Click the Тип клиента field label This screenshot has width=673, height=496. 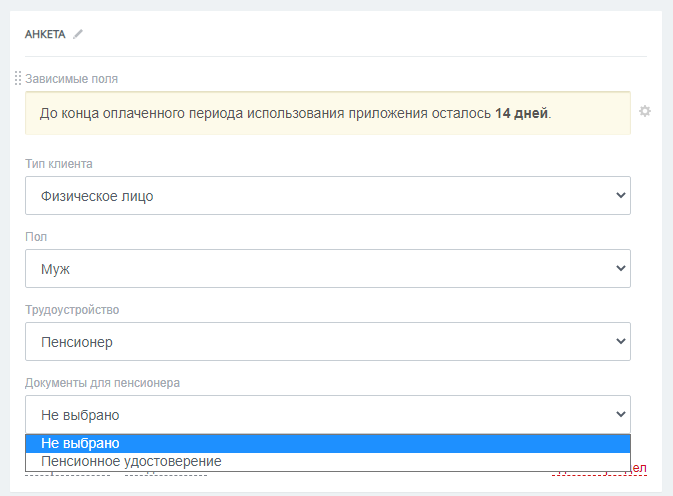pos(59,164)
